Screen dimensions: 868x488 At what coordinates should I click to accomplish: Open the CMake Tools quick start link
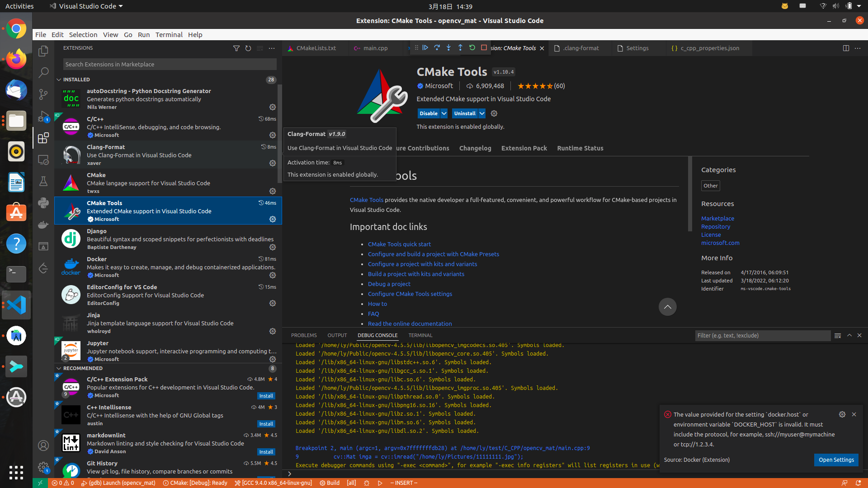(399, 244)
